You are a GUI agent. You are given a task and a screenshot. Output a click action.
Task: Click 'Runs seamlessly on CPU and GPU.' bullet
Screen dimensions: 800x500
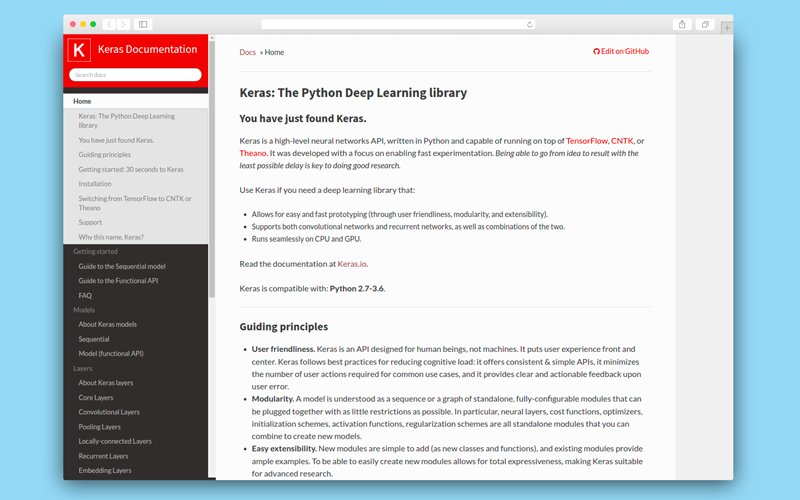[306, 239]
